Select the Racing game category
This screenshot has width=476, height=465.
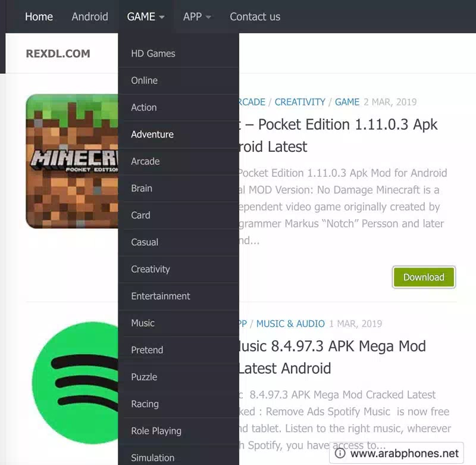pos(145,404)
